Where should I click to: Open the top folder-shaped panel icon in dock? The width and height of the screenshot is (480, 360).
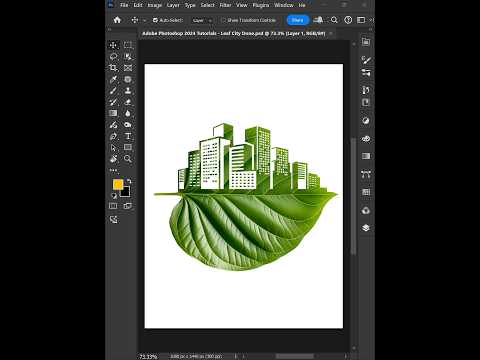(x=366, y=42)
